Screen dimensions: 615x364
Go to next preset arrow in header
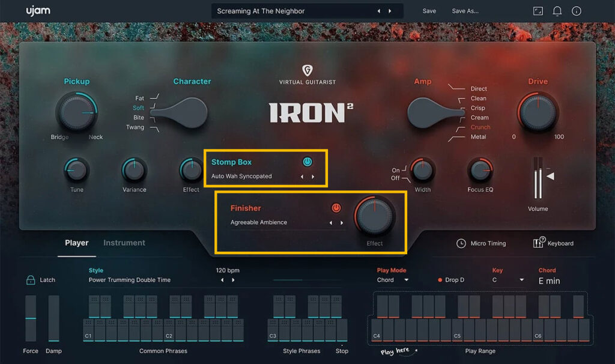390,11
